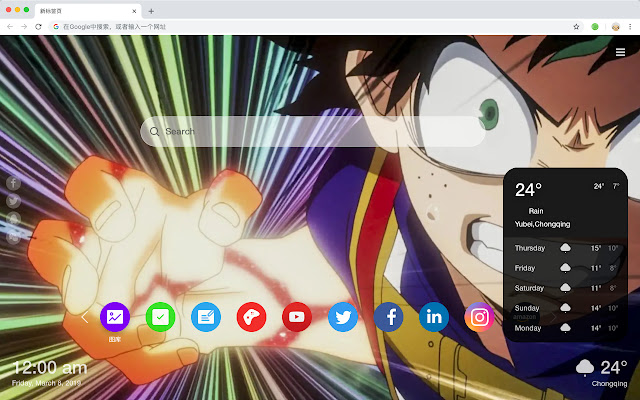The width and height of the screenshot is (640, 400).
Task: Bookmark this page with the star icon
Action: (576, 27)
